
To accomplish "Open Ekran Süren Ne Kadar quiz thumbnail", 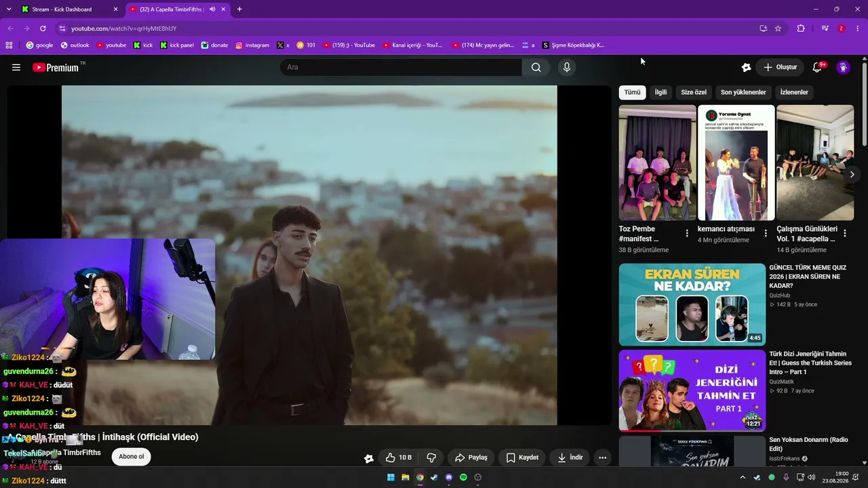I will click(692, 304).
